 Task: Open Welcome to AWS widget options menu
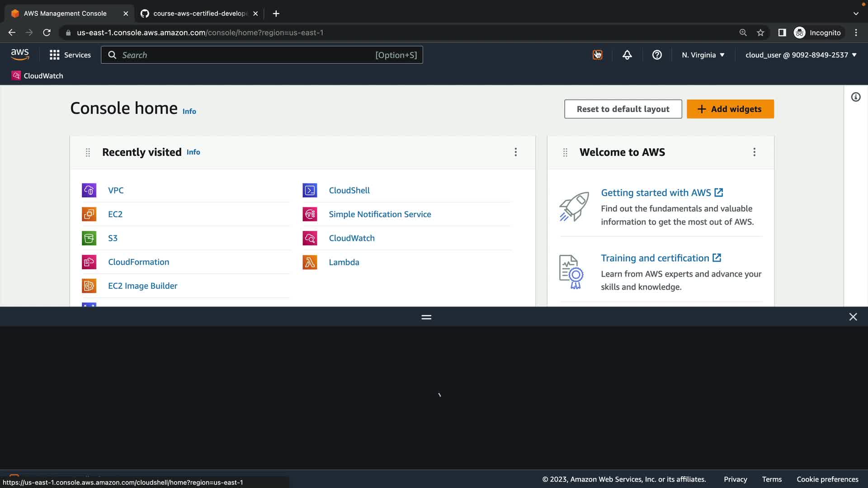tap(754, 152)
